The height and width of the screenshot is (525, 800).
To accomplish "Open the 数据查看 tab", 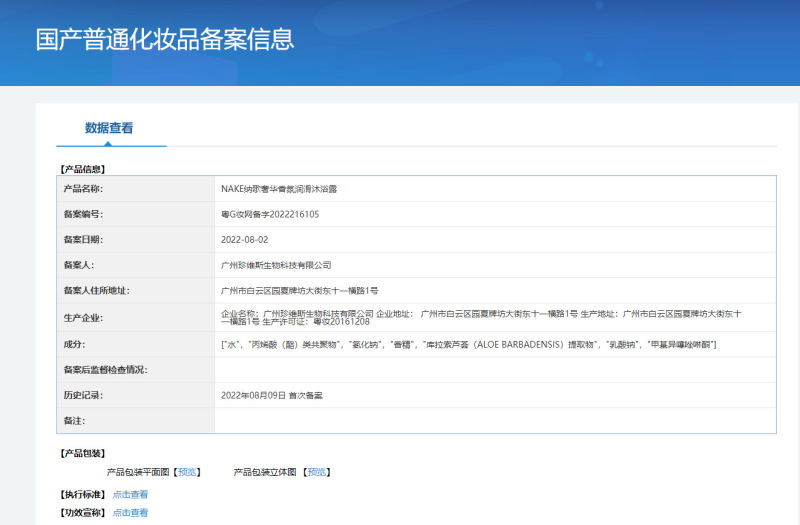I will tap(109, 128).
